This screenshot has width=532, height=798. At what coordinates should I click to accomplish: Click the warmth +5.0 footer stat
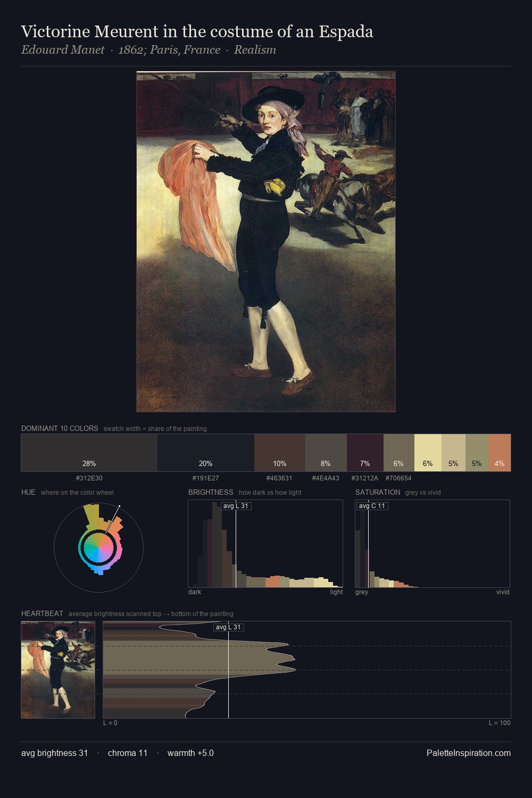click(x=190, y=753)
